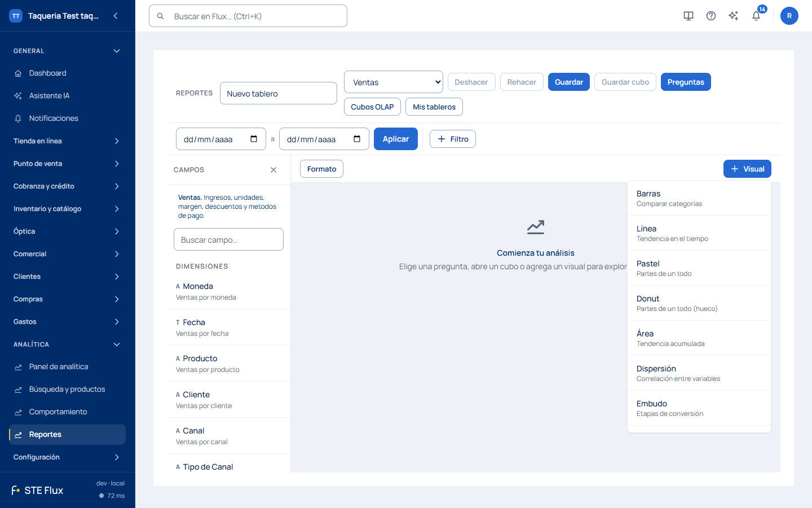Collapse the sidebar with the chevron arrow
The height and width of the screenshot is (508, 812).
[x=116, y=16]
